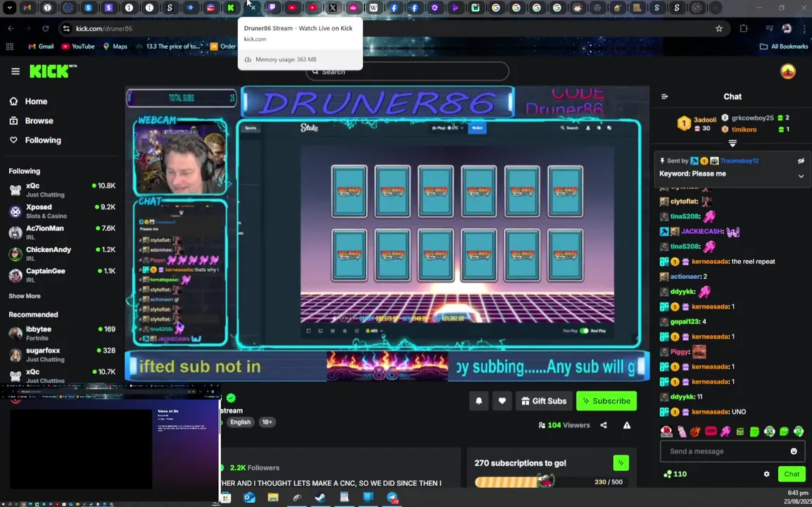812x507 pixels.
Task: Expand the pinned 'Keyword: Please me' message
Action: [801, 176]
